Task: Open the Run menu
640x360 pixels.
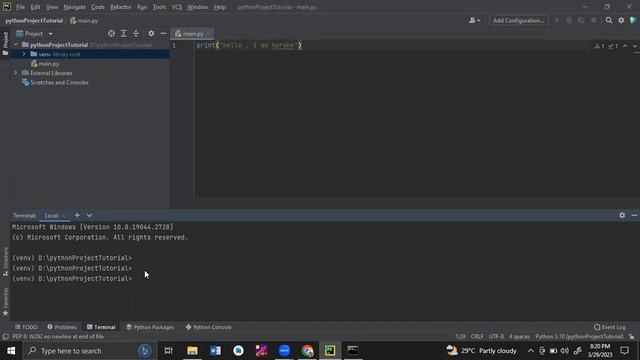Action: pos(142,7)
